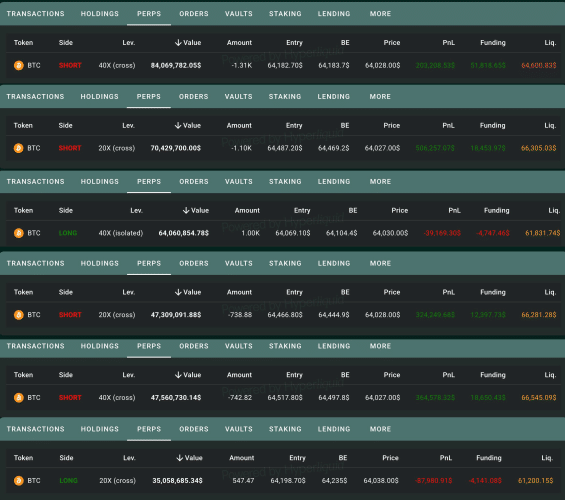Screen dimensions: 565x500
Task: Click the BTC coin icon in the 47,560,730.14$ row
Action: 19,398
